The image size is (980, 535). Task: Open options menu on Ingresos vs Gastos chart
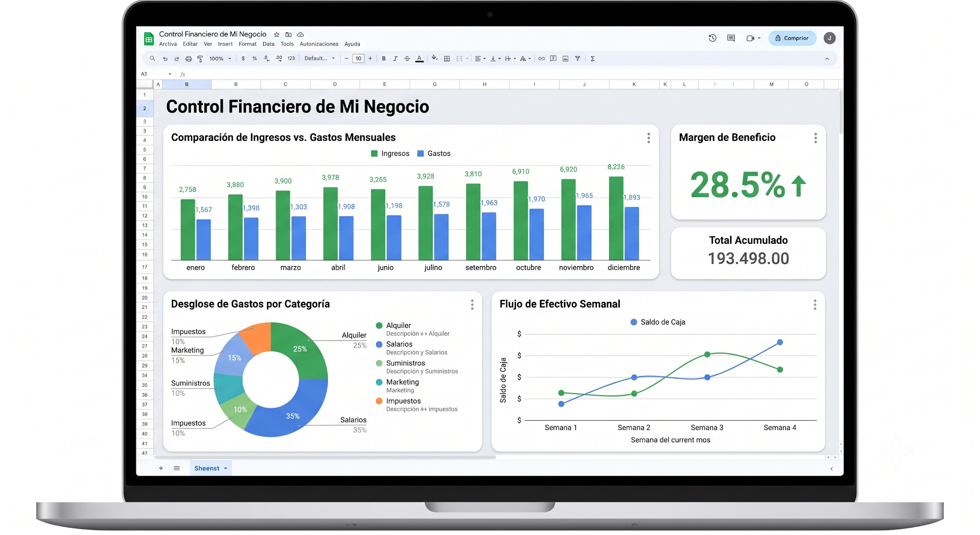tap(648, 138)
